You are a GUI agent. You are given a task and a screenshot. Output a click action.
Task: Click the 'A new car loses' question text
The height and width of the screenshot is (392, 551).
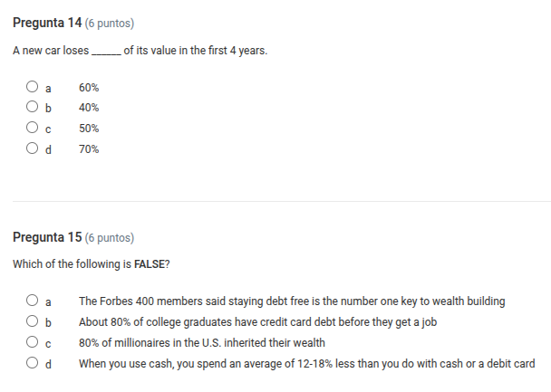pos(140,50)
